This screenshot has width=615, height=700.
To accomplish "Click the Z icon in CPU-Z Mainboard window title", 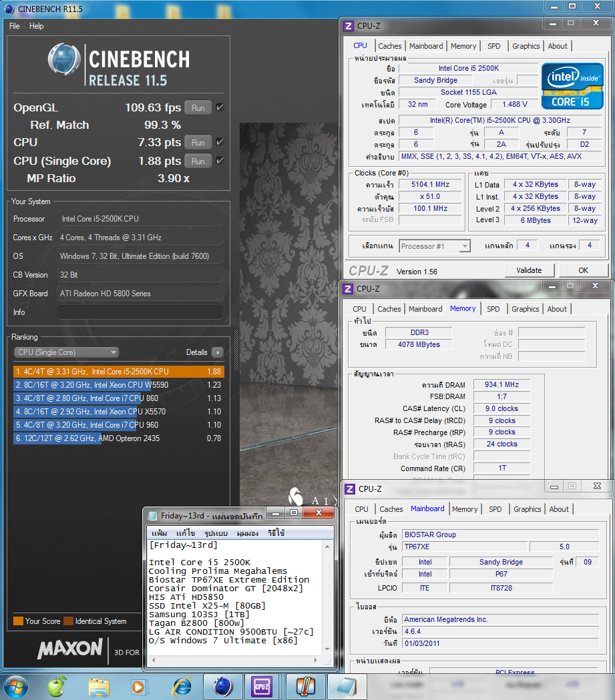I will (350, 489).
